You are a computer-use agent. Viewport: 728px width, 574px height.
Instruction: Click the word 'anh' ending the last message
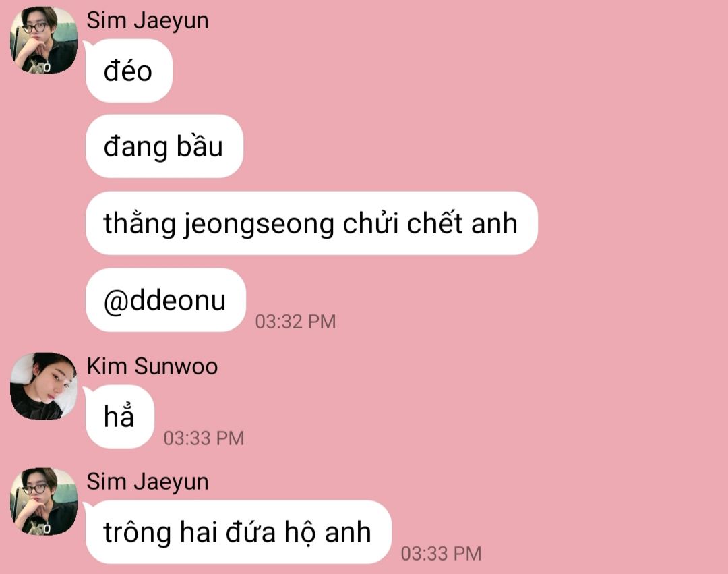[x=348, y=532]
